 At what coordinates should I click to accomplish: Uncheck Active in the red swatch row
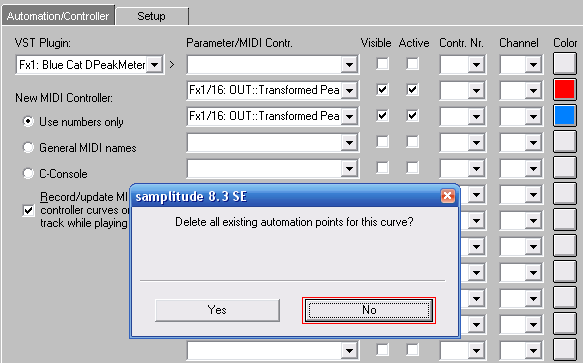tap(412, 90)
